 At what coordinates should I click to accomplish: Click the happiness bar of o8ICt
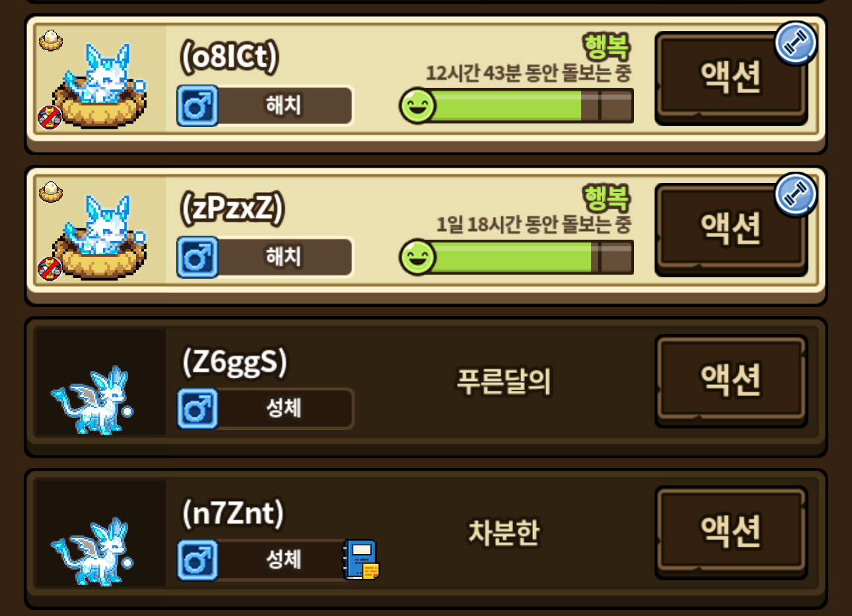pyautogui.click(x=516, y=106)
